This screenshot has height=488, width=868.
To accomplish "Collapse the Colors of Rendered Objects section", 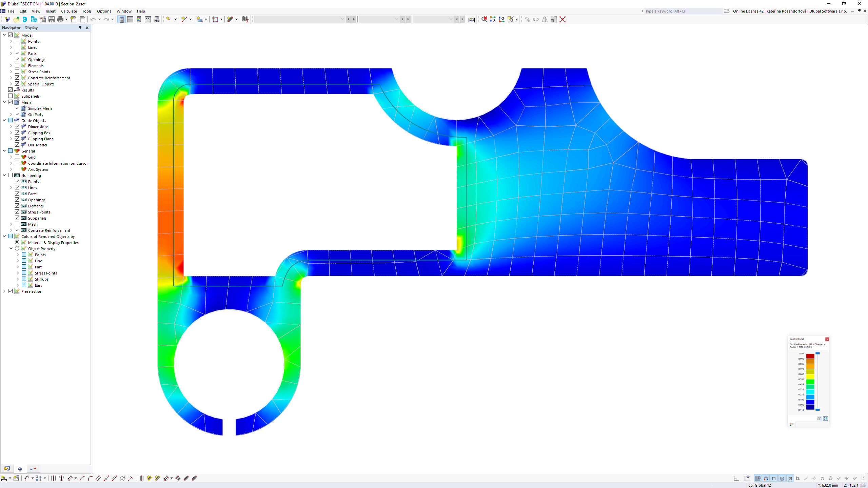I will [x=4, y=237].
